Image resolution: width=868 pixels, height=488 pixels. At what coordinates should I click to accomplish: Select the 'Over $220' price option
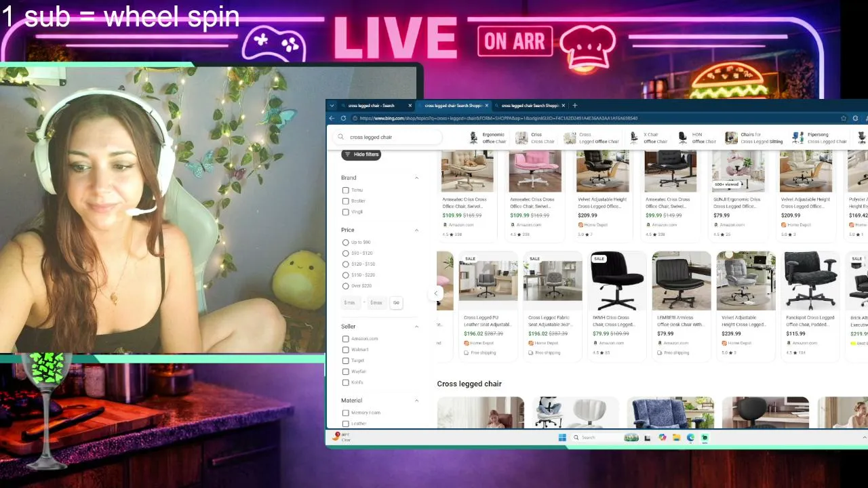(346, 286)
